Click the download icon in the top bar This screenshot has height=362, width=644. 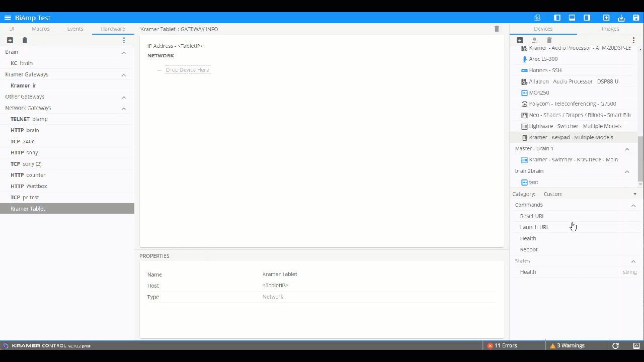(621, 18)
